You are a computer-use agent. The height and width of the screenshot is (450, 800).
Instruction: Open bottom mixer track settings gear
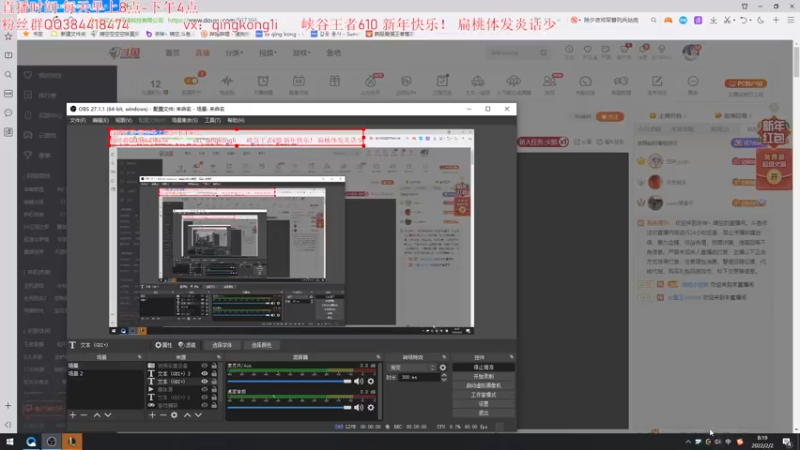371,407
